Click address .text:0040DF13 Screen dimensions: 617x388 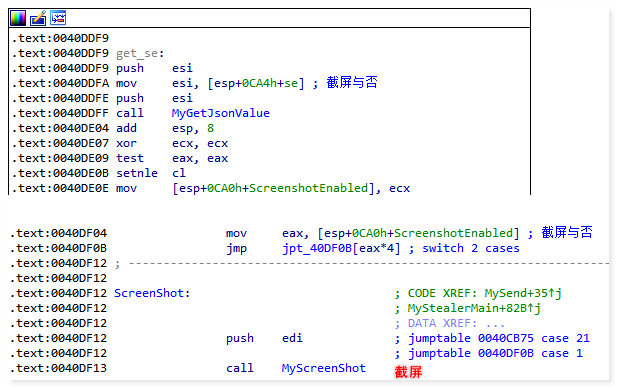pos(58,368)
